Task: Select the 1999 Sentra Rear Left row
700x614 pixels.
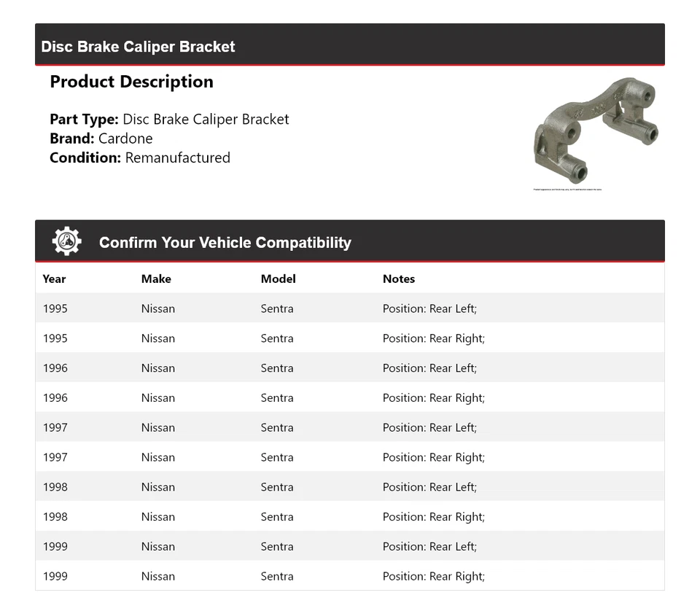Action: [349, 547]
